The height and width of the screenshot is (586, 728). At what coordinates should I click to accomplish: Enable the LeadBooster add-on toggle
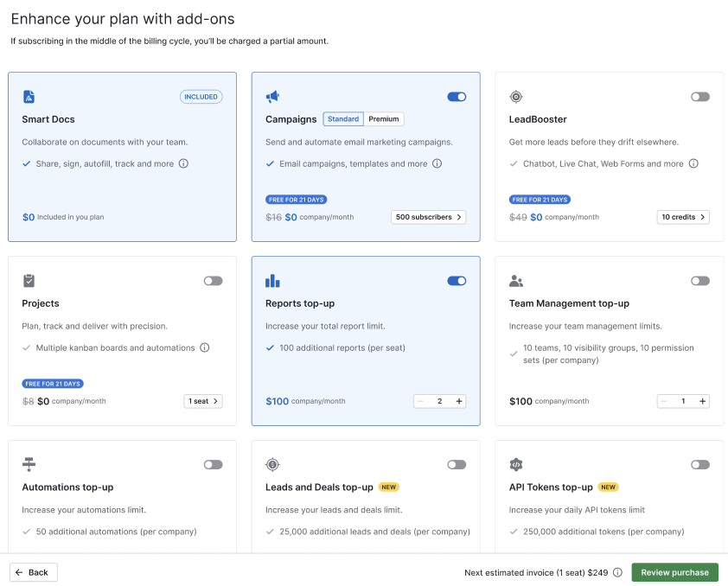(699, 97)
